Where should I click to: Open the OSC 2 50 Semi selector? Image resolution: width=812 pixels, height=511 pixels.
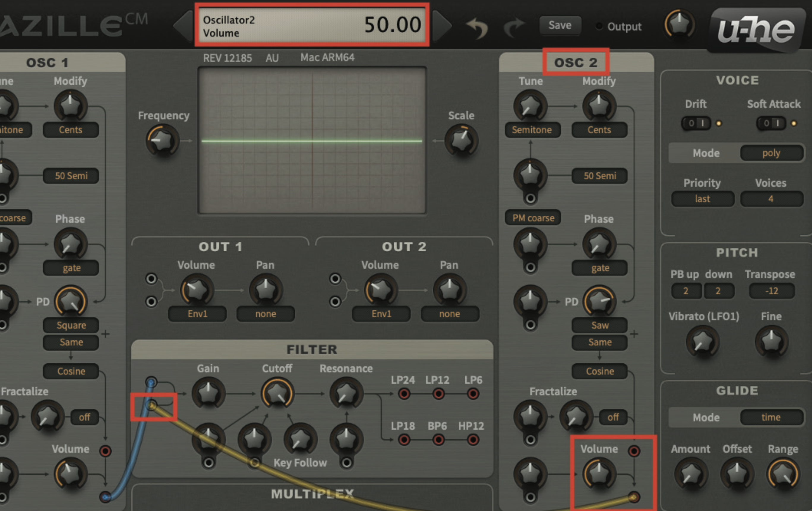[x=599, y=176]
